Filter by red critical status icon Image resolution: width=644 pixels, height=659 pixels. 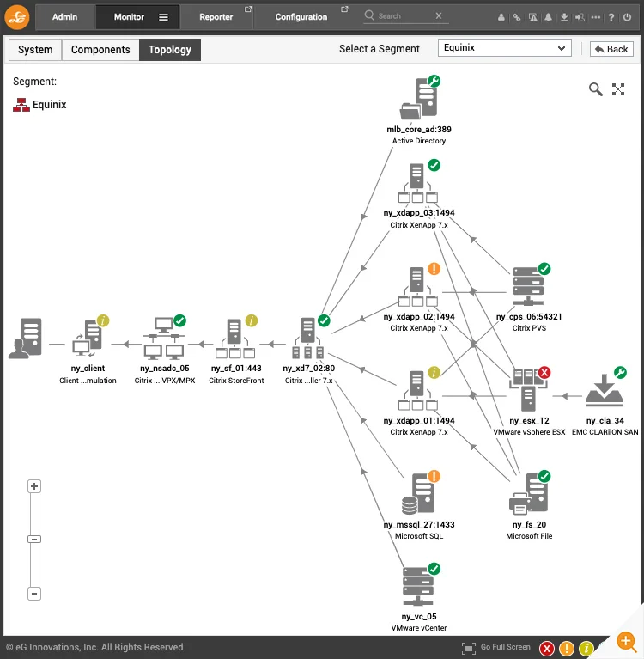[x=546, y=649]
